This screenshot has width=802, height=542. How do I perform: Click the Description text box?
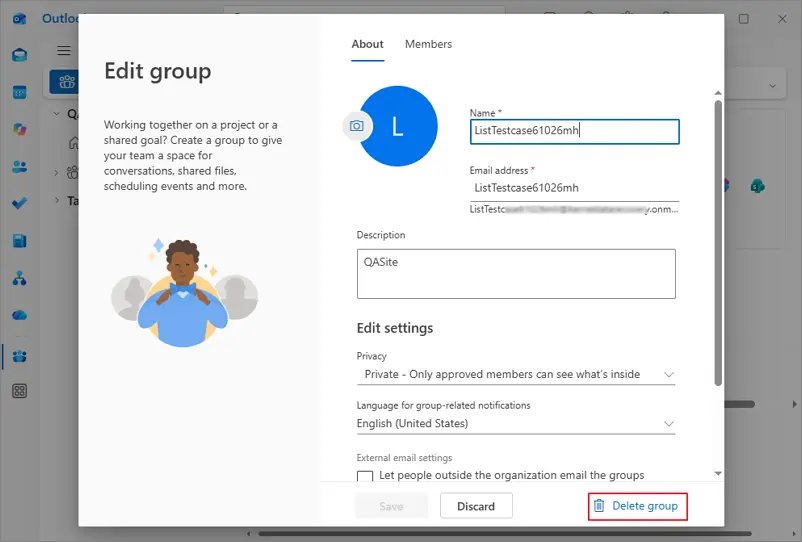click(x=516, y=274)
